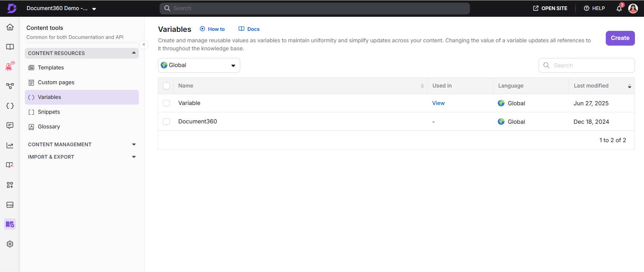Open the Analytics chart icon

tap(10, 146)
